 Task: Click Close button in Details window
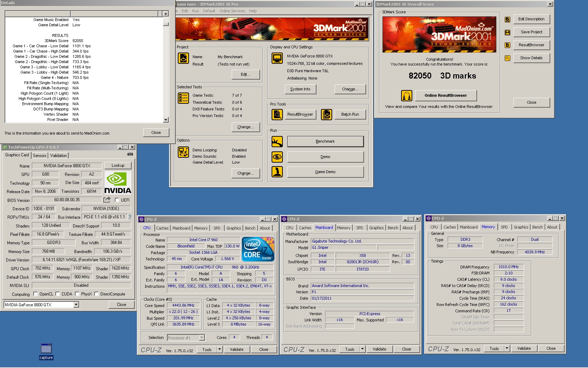tap(156, 133)
